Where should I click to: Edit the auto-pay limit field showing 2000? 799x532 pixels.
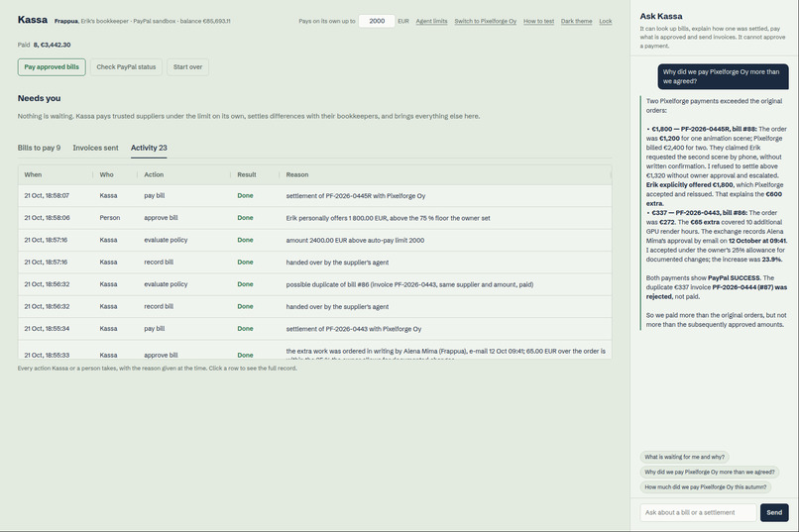tap(377, 21)
